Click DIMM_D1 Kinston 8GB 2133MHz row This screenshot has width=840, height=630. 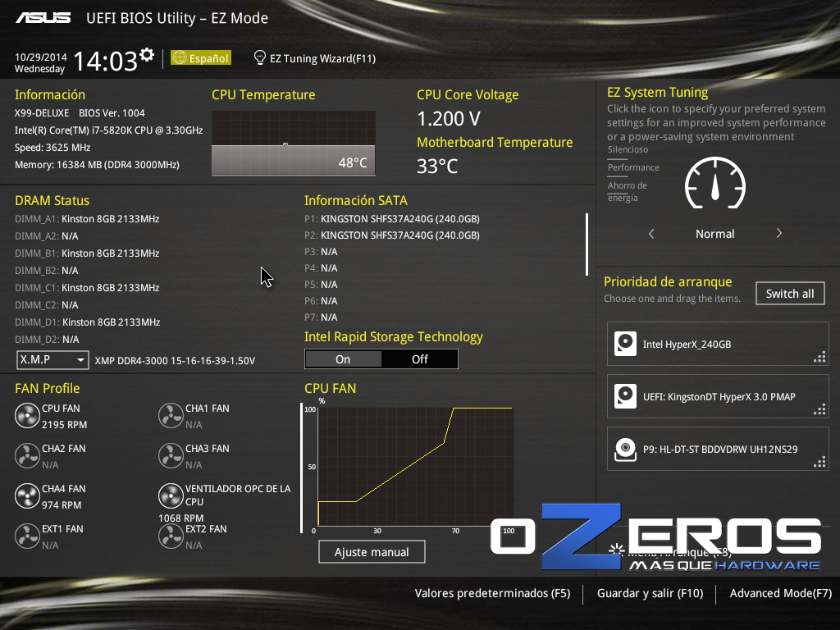coord(87,322)
